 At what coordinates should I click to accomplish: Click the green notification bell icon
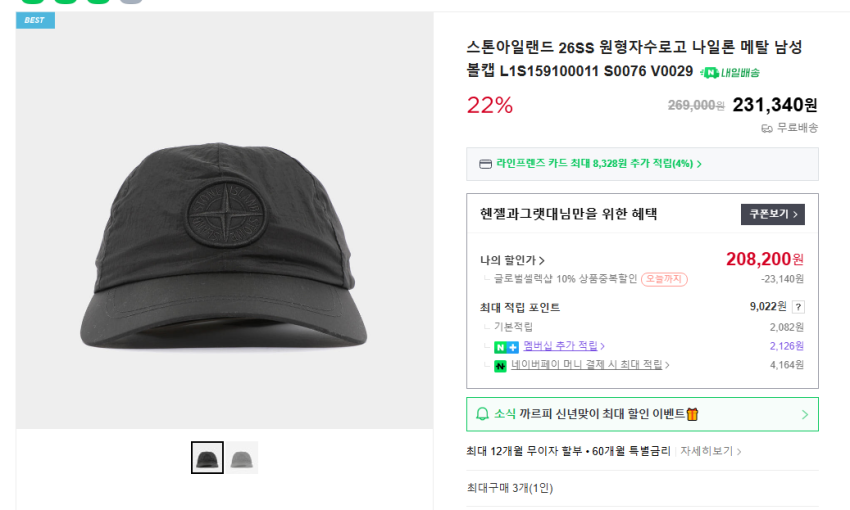tap(482, 414)
